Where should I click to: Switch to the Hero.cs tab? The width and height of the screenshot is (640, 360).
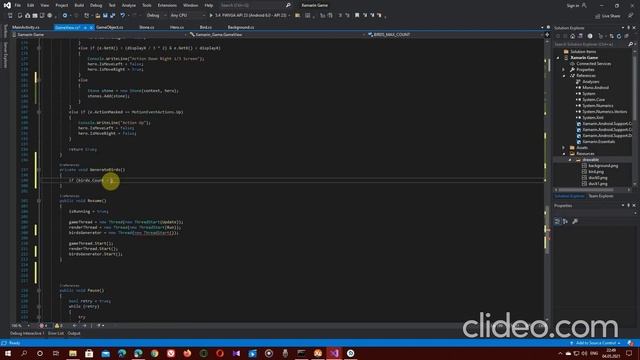[x=177, y=27]
